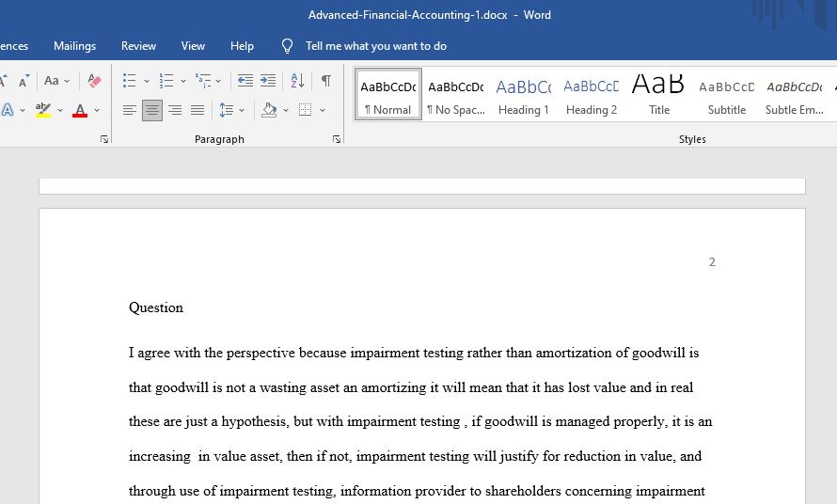
Task: Open the Change Case Aa button
Action: [51, 81]
